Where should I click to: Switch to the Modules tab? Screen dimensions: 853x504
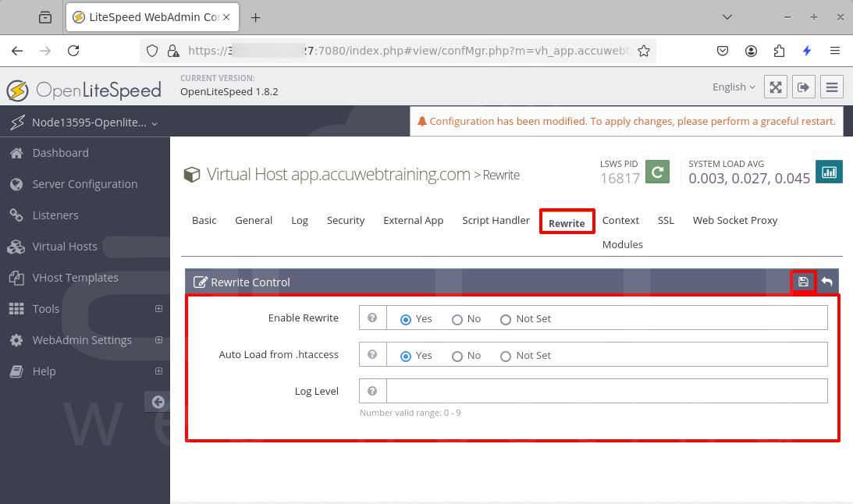tap(622, 245)
